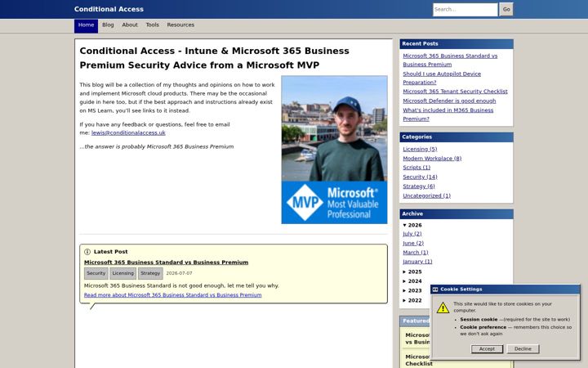Click the MVP profile photo
Viewport: 588px width, 368px height.
(x=334, y=150)
